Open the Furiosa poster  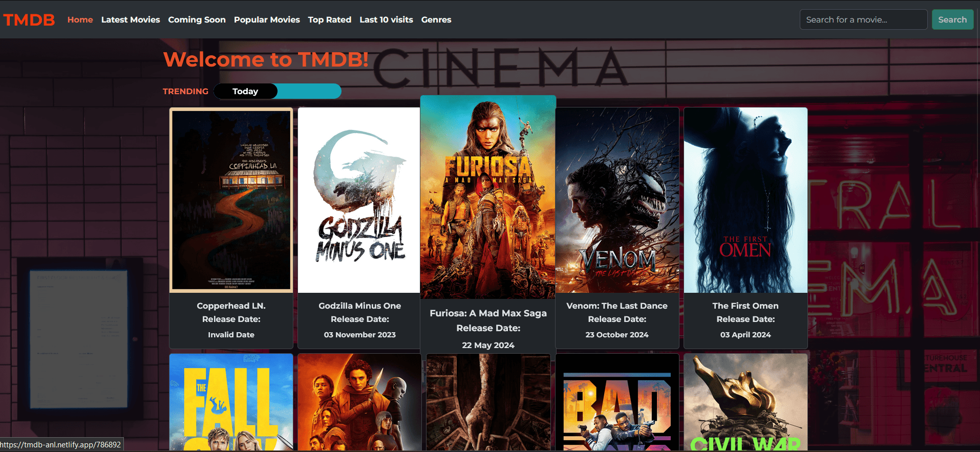coord(488,197)
